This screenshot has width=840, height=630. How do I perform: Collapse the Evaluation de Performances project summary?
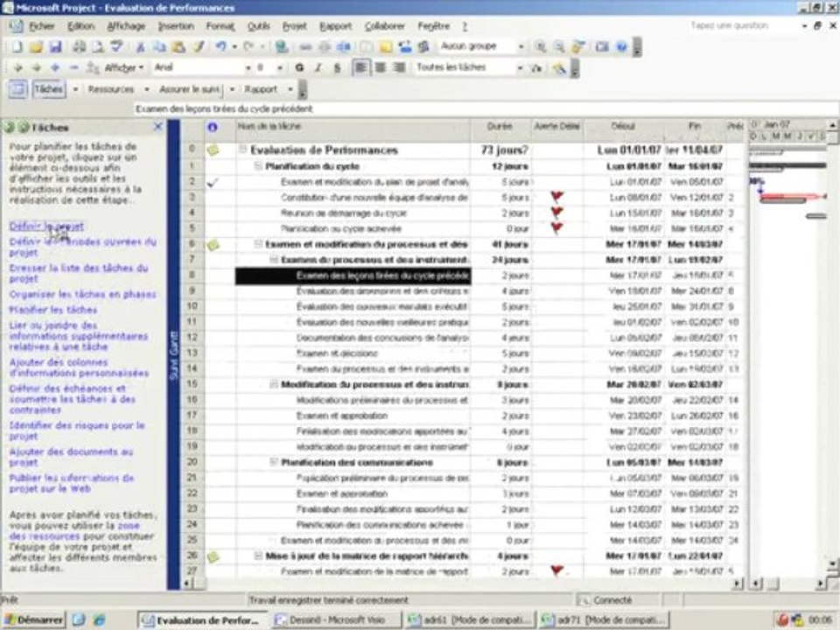click(x=242, y=150)
